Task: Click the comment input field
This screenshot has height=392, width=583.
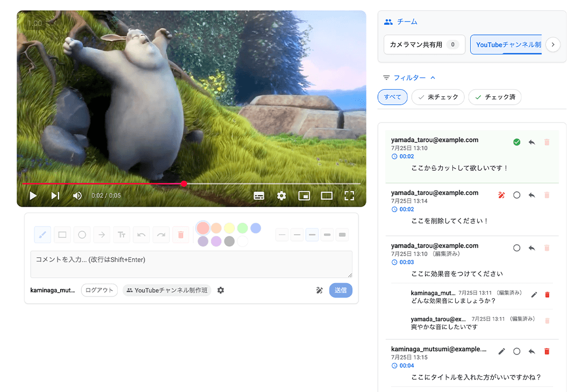Action: 191,264
